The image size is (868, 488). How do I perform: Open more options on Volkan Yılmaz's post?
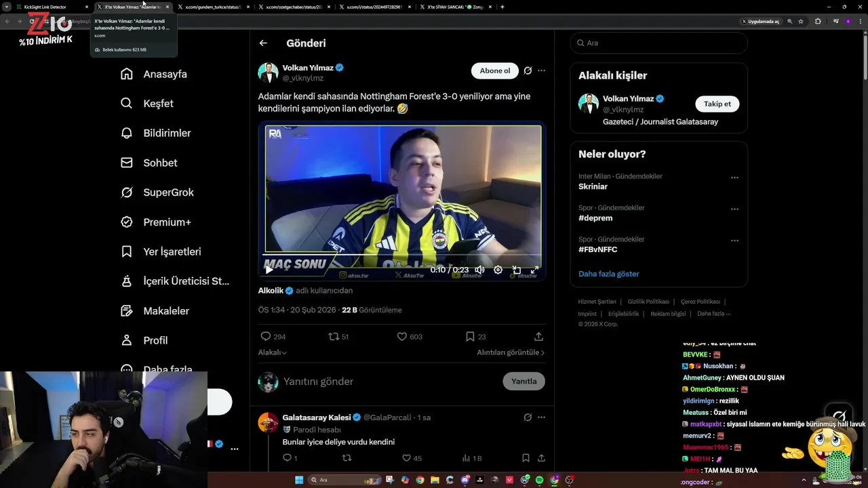coord(541,70)
